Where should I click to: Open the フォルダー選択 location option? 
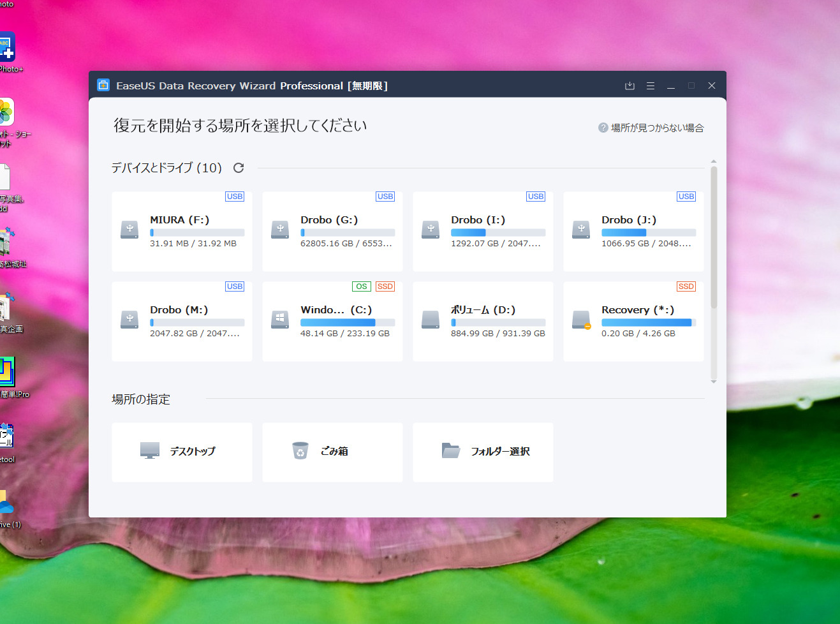tap(483, 452)
